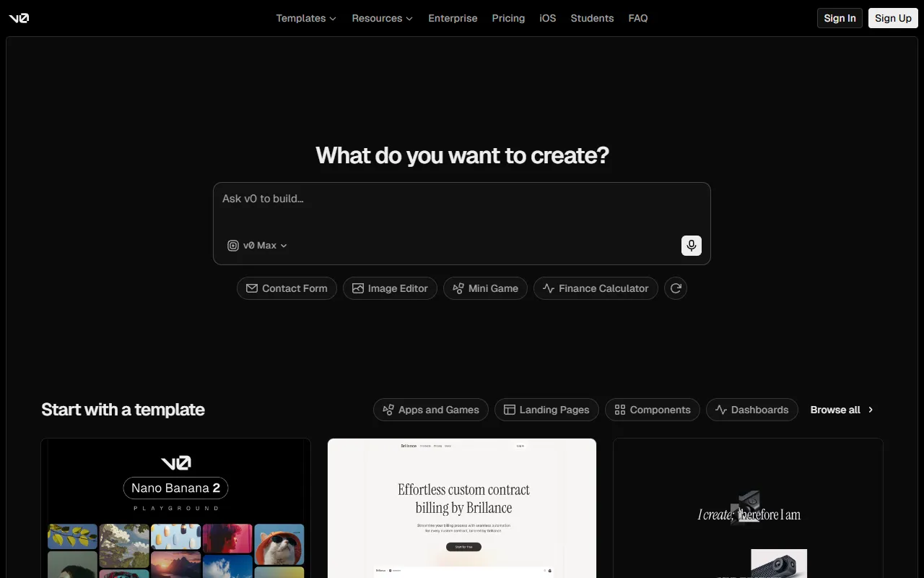Click the microphone icon in the prompt box

691,245
